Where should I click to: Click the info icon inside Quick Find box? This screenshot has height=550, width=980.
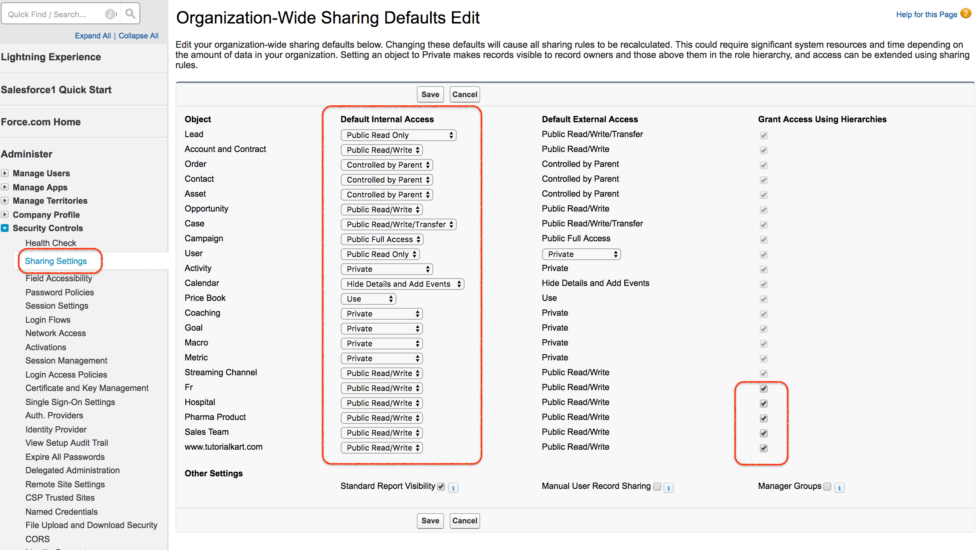tap(111, 14)
